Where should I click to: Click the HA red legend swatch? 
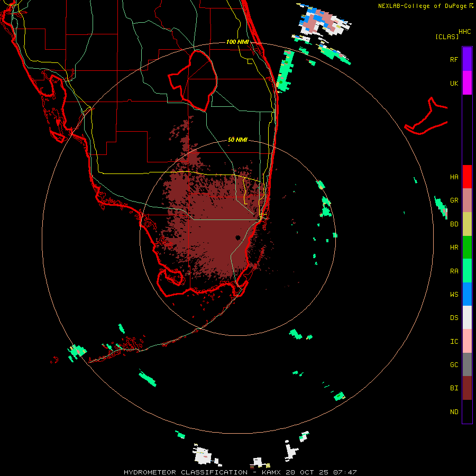pyautogui.click(x=467, y=177)
